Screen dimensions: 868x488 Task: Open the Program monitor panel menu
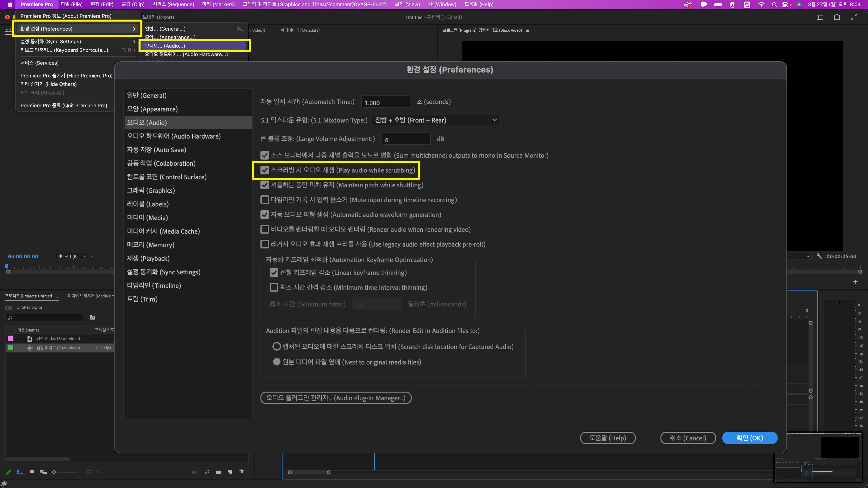[x=528, y=30]
